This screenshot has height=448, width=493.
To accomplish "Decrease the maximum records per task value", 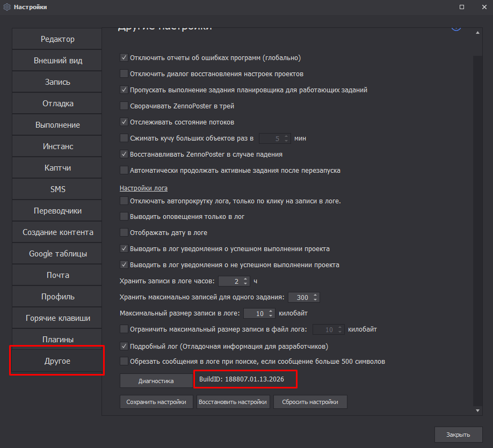I will coord(315,300).
